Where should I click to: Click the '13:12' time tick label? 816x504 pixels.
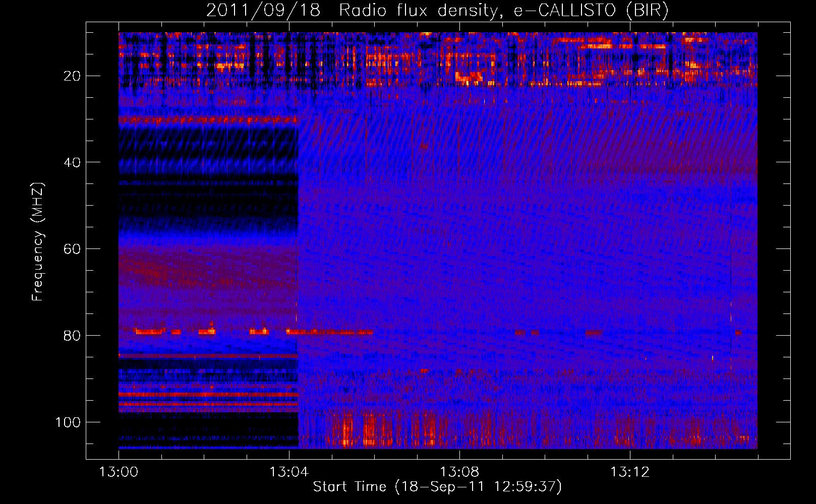[630, 472]
